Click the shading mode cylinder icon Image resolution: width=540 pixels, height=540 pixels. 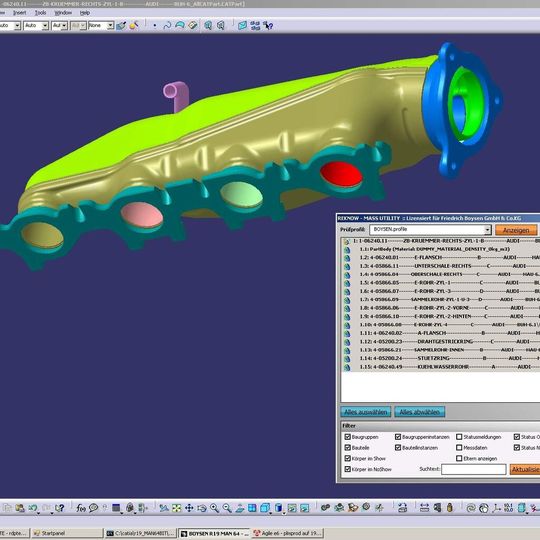coord(278,508)
